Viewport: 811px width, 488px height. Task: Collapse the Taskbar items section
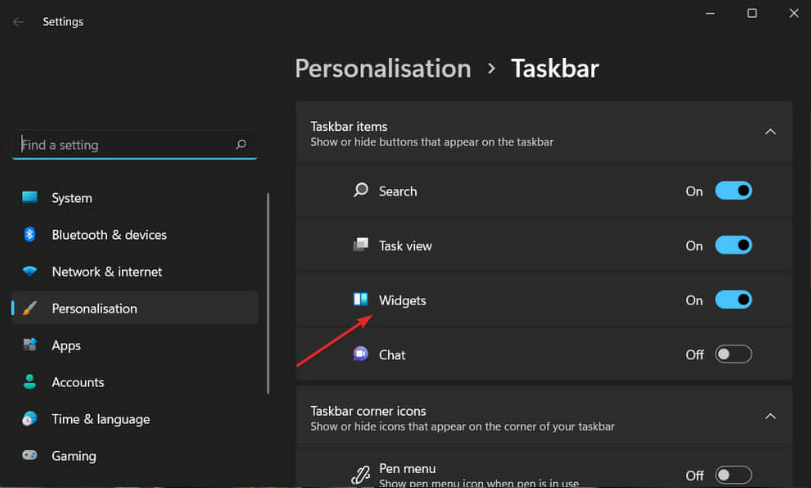click(x=770, y=132)
